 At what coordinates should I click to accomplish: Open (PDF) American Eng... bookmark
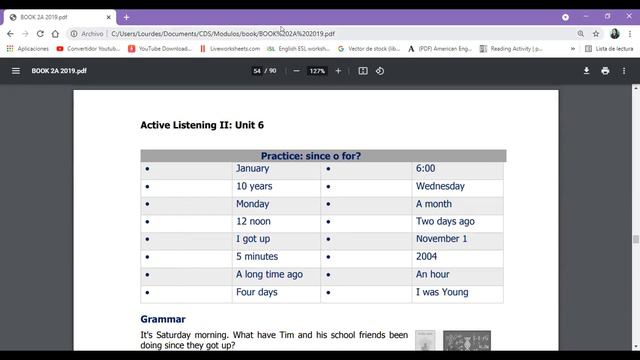click(x=440, y=49)
